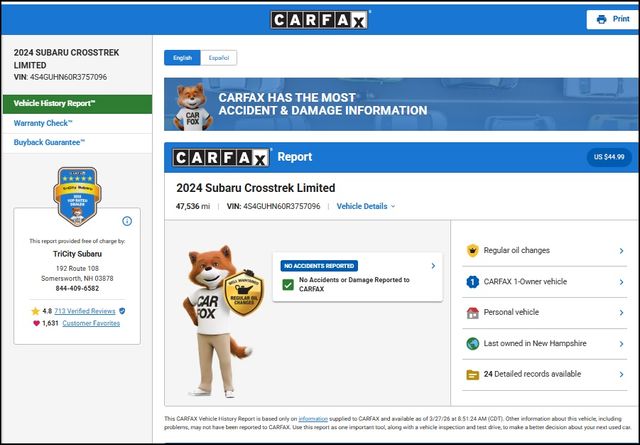Click the Car Fox accident information banner

click(400, 104)
